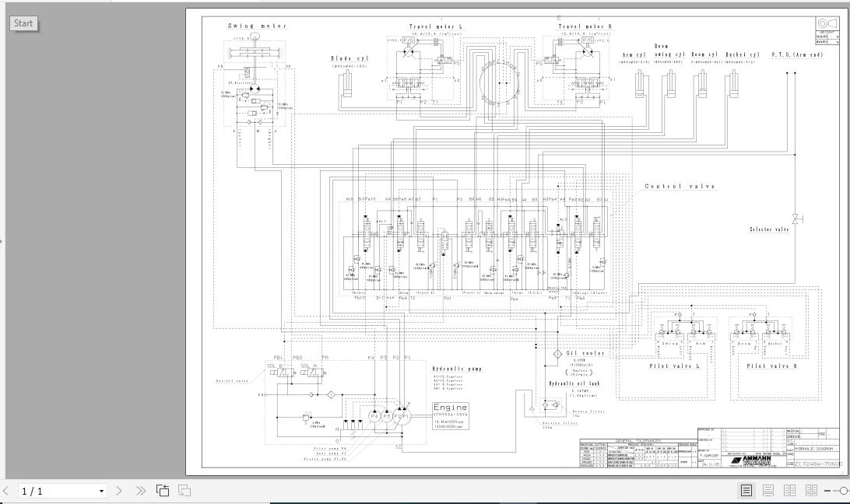Click the 'Blade cyl' label
Viewport: 850px width, 504px height.
pyautogui.click(x=349, y=58)
